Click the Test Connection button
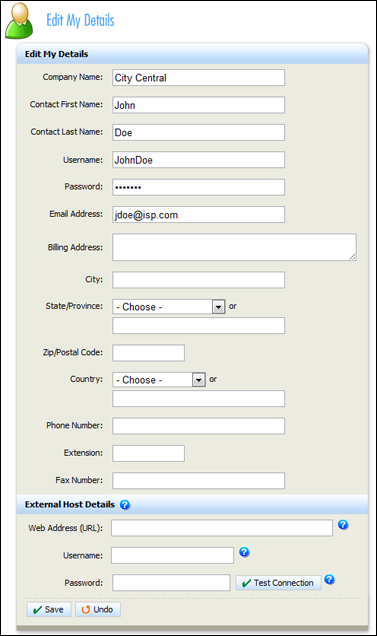Screen dimensions: 377x636 pyautogui.click(x=278, y=583)
